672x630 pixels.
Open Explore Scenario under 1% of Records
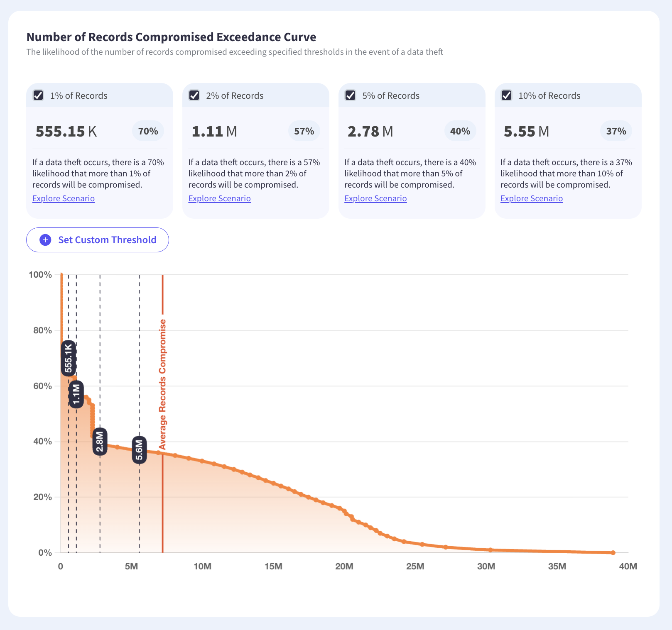64,198
